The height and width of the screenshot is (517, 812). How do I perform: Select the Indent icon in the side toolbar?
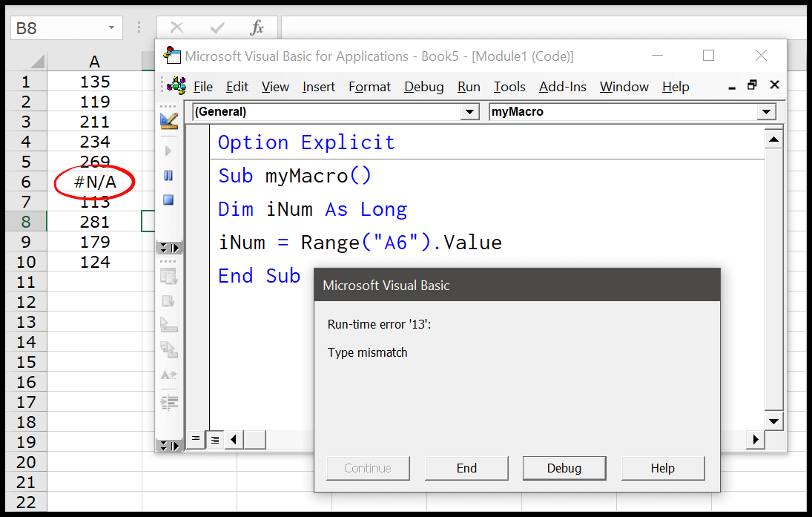pos(169,404)
